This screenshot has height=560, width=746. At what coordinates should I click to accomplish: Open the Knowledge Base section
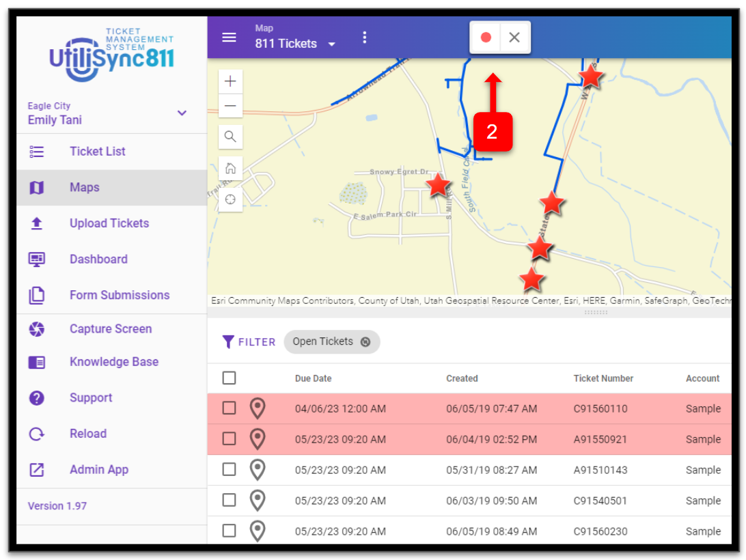point(114,361)
